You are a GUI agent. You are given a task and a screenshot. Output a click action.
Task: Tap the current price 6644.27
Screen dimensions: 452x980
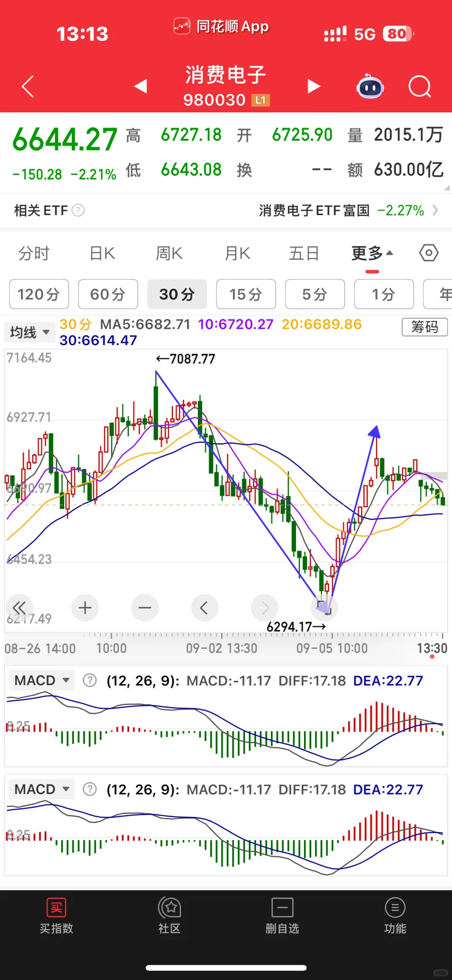tap(65, 139)
